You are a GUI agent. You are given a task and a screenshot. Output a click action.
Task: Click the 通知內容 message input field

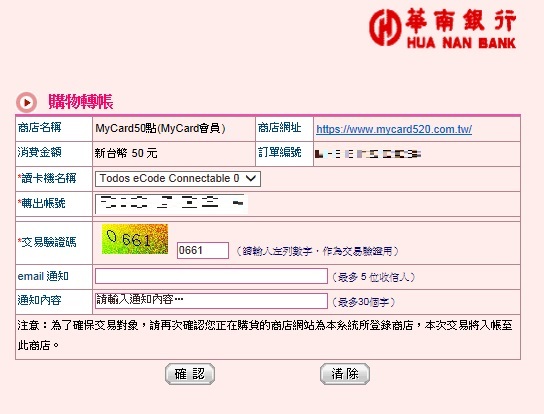tap(211, 301)
